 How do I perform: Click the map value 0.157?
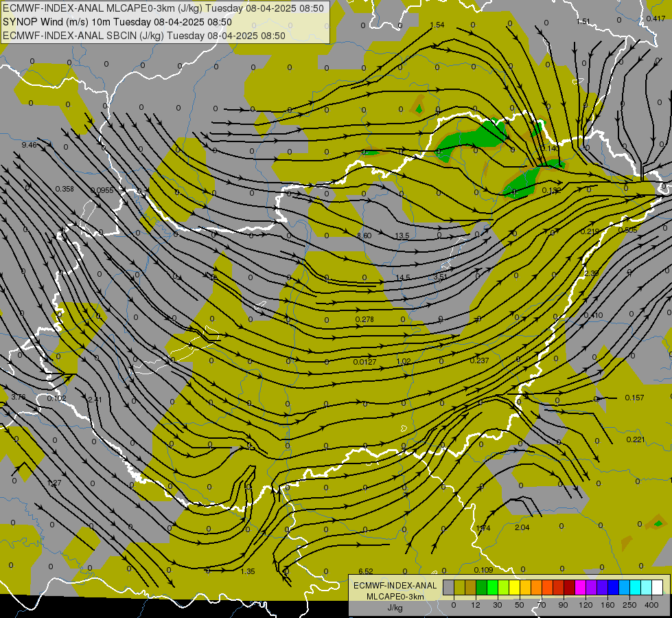634,398
